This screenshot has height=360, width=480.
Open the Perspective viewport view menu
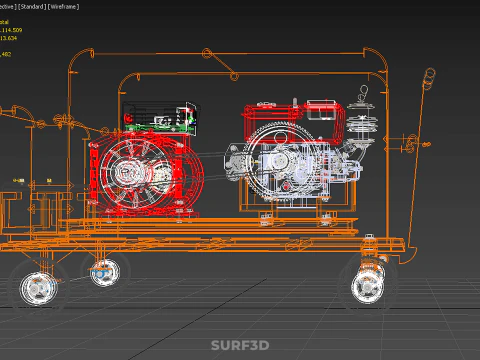(8, 7)
